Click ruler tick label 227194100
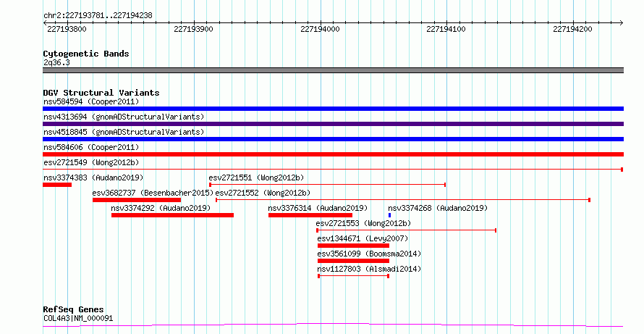644x334 pixels. click(x=446, y=29)
